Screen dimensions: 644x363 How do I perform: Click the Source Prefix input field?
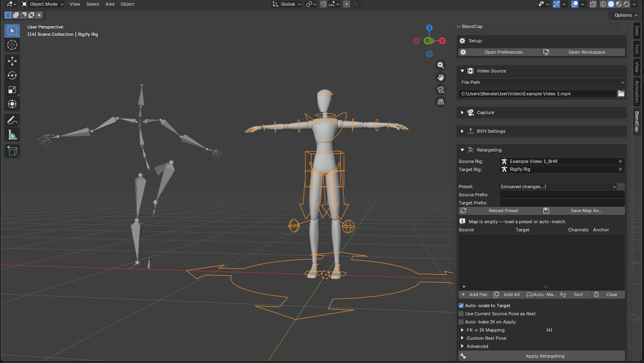tap(562, 195)
